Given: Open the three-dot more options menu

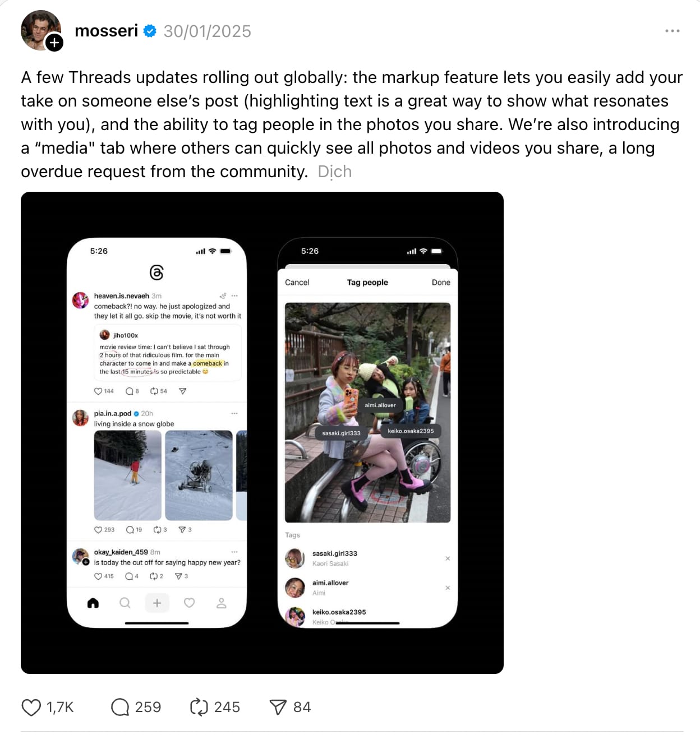Looking at the screenshot, I should pos(672,31).
